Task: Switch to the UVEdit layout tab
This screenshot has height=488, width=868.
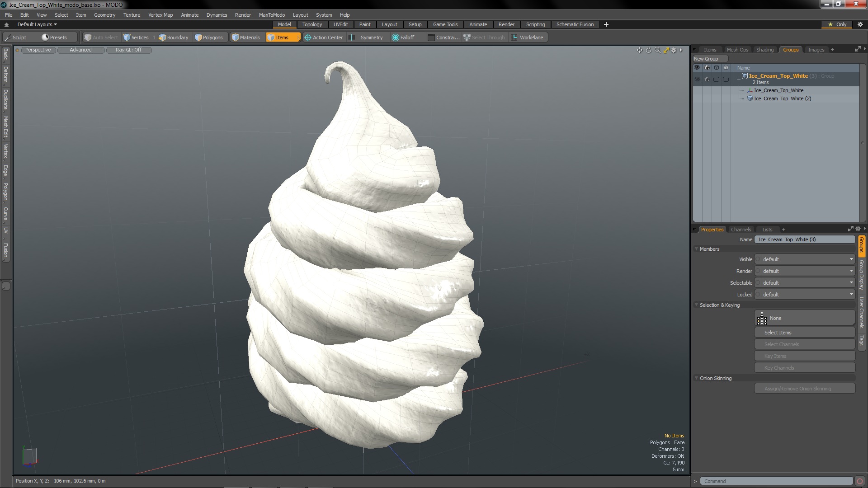Action: [x=340, y=24]
